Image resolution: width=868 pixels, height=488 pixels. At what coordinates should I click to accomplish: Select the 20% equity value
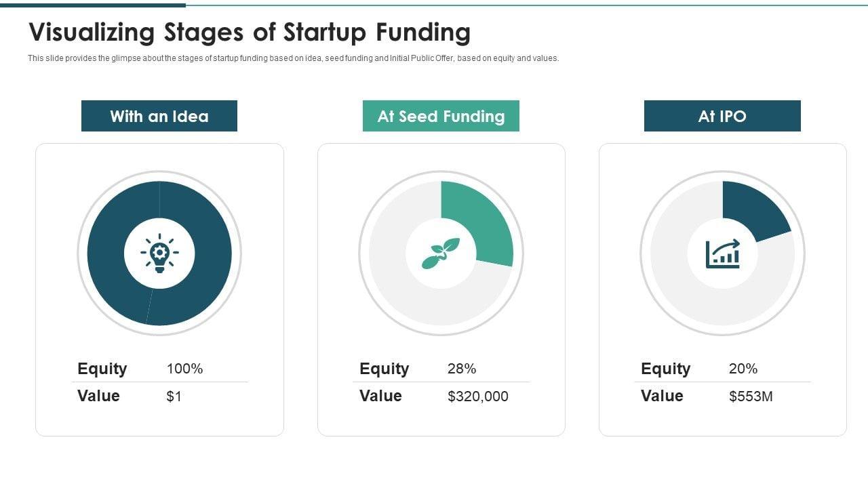point(743,369)
